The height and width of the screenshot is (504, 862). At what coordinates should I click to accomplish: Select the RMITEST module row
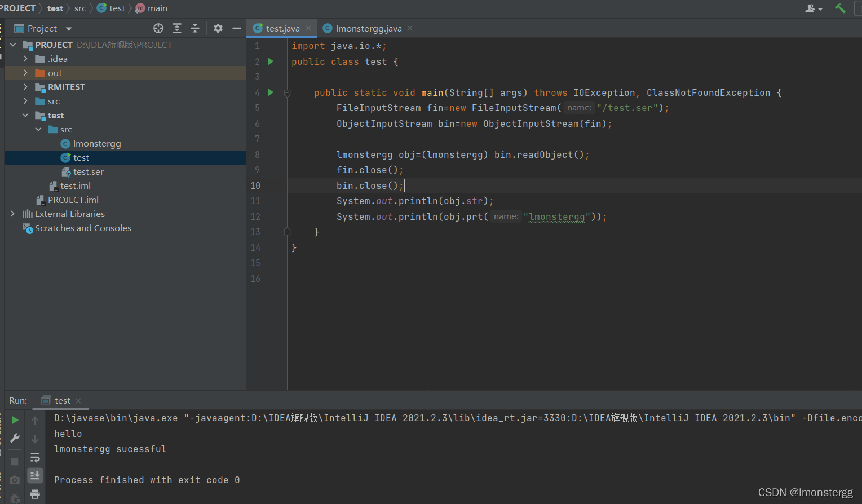[125, 87]
